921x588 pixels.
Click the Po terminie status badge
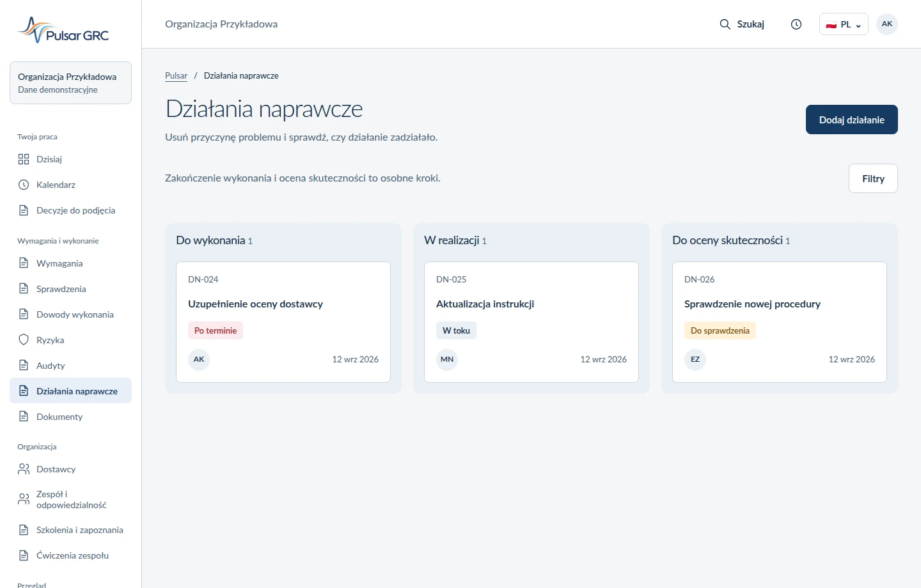tap(216, 330)
